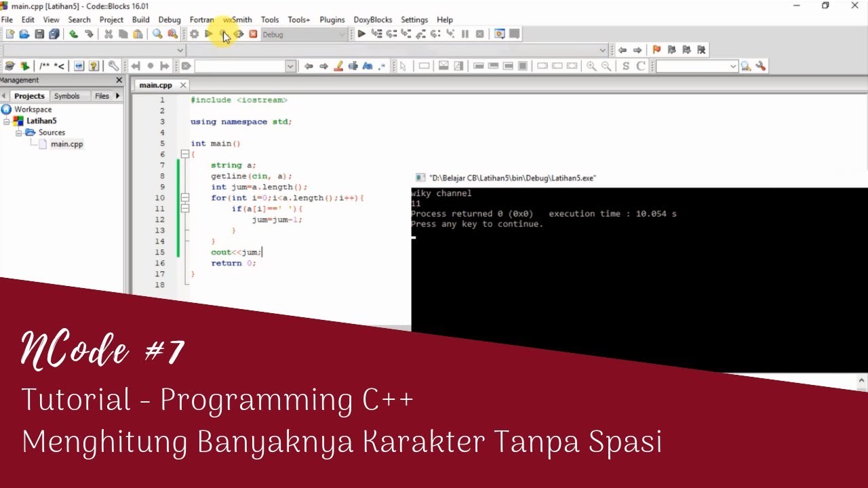Open the Settings menu

click(414, 20)
